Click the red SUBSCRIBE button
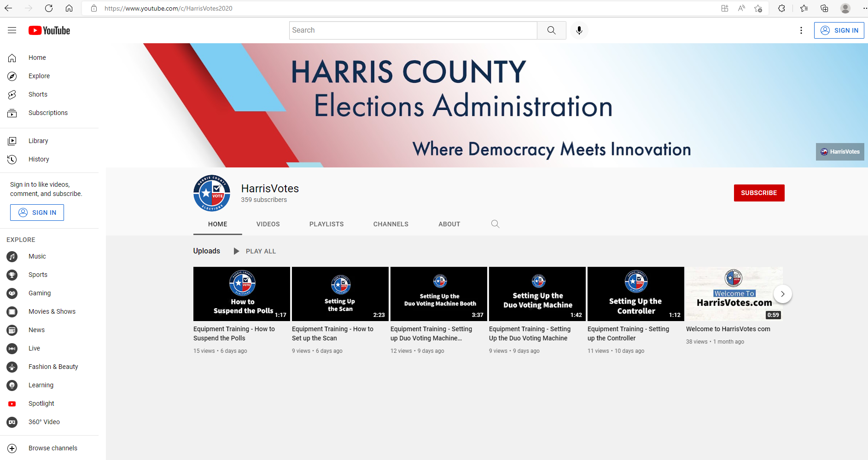The image size is (868, 460). 759,193
